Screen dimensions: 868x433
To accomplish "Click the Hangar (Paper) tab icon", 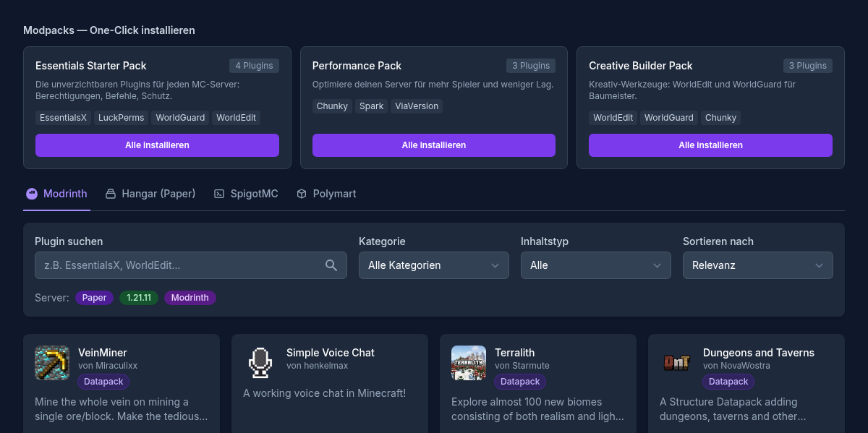I will click(x=111, y=194).
